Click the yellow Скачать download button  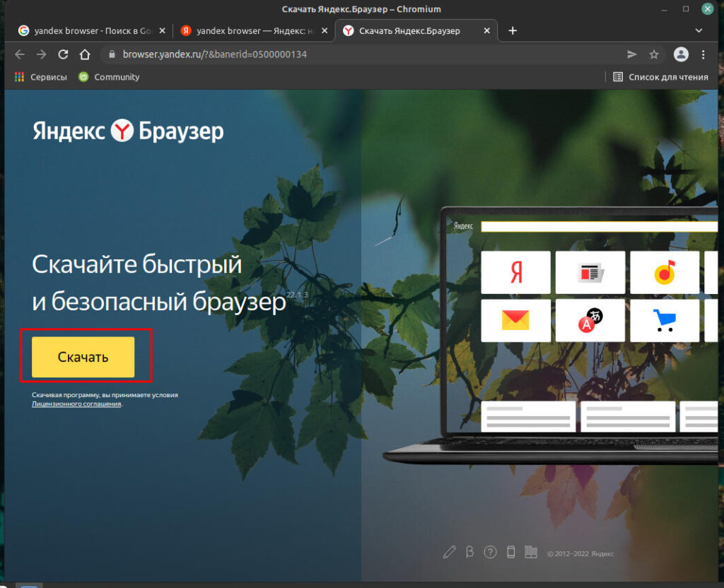[83, 357]
